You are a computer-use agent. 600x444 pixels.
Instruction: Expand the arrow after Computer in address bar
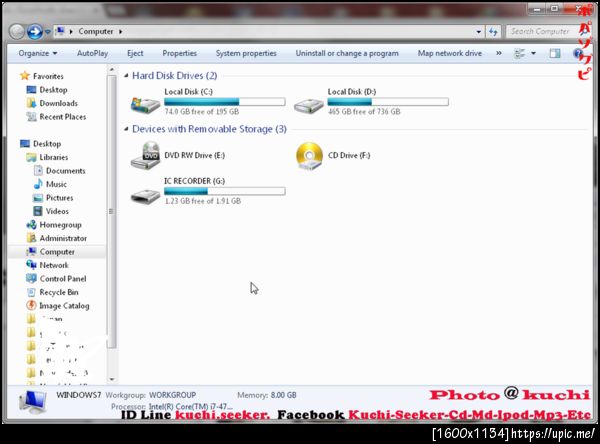coord(121,31)
